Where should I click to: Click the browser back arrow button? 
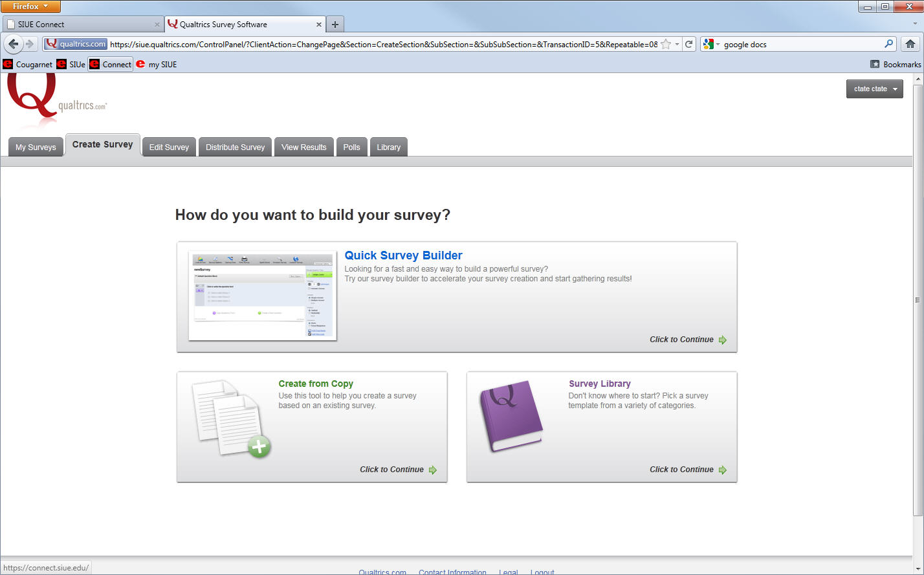14,44
